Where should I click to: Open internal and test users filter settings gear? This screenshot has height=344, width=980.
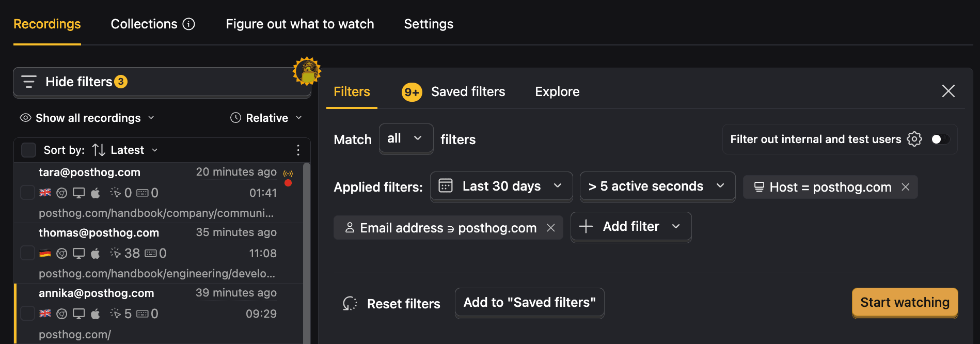coord(914,139)
